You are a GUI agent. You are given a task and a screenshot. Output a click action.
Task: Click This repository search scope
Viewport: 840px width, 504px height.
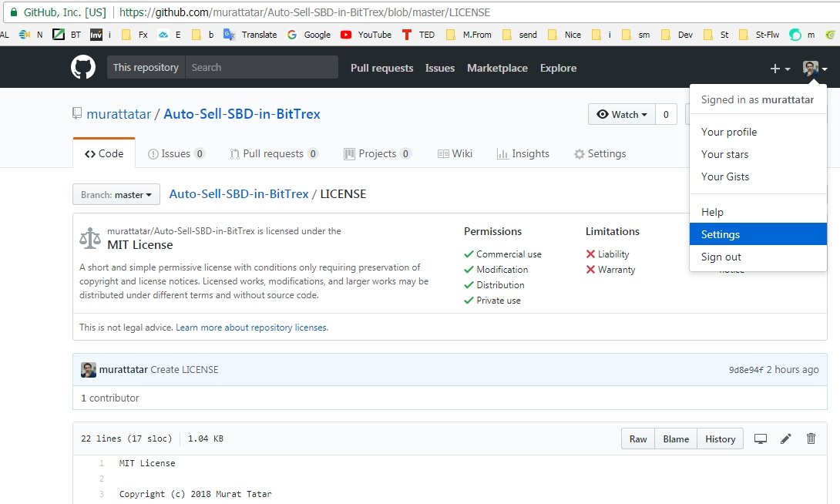point(146,68)
